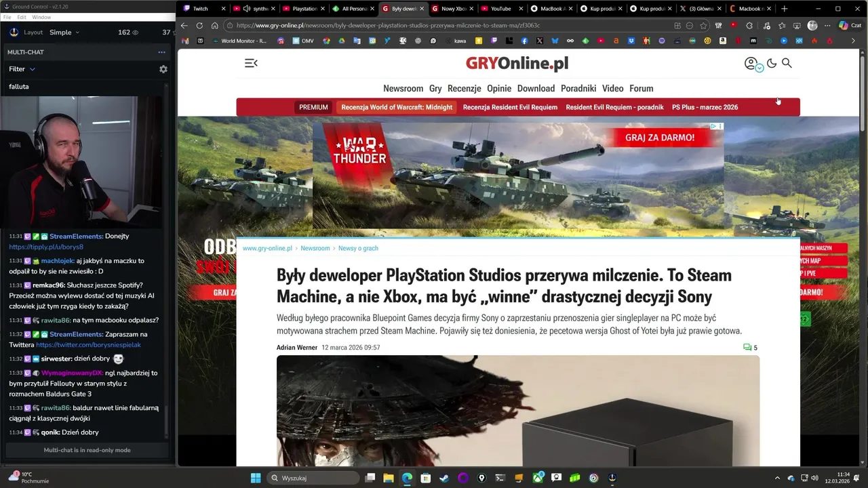Viewport: 868px width, 488px height.
Task: Click the viewer count eye icon
Action: (x=135, y=33)
